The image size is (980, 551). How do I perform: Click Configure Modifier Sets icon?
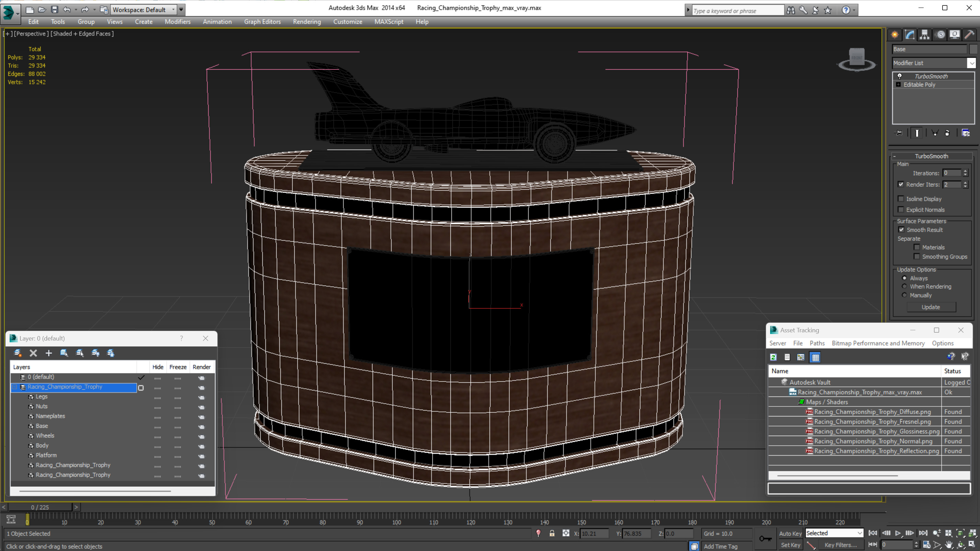[x=966, y=133]
